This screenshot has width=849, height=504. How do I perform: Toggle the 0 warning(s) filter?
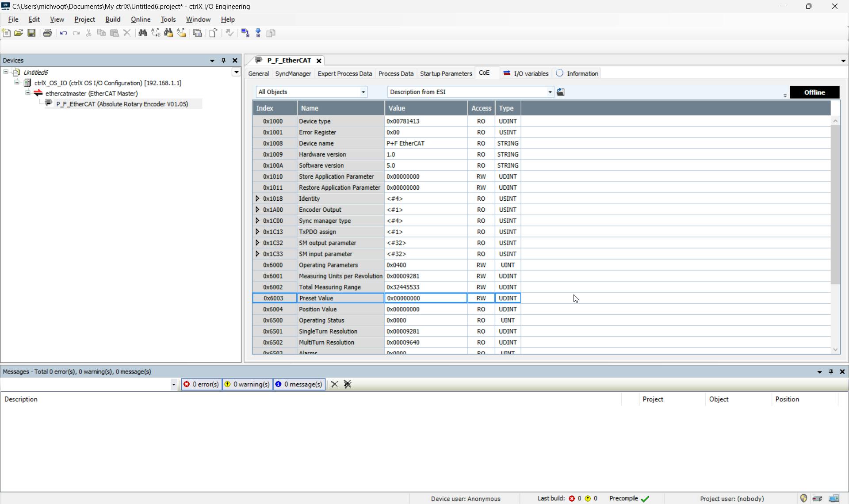tap(247, 384)
